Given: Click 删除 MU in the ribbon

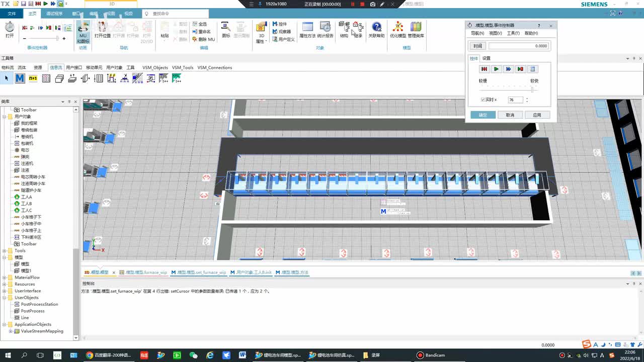Looking at the screenshot, I should coord(203,39).
